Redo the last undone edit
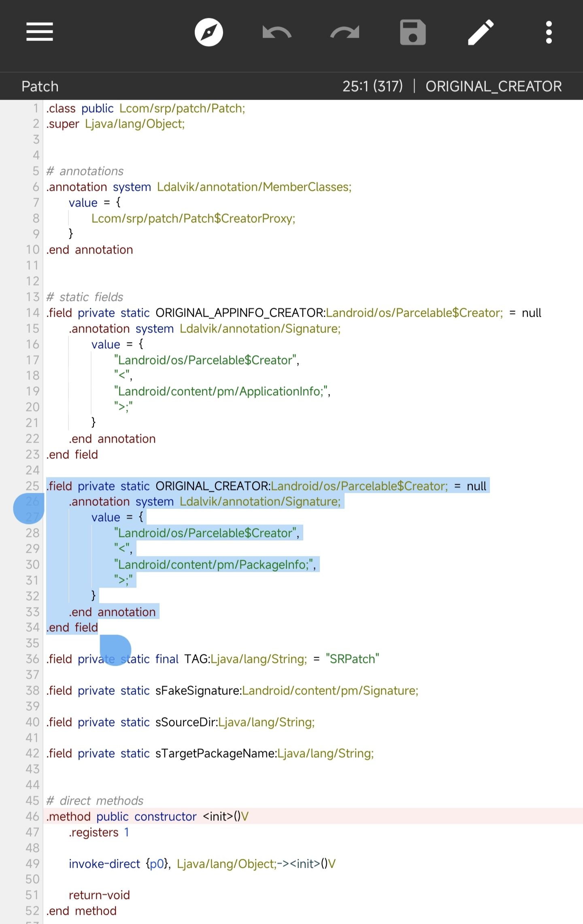Image resolution: width=583 pixels, height=924 pixels. click(x=345, y=32)
